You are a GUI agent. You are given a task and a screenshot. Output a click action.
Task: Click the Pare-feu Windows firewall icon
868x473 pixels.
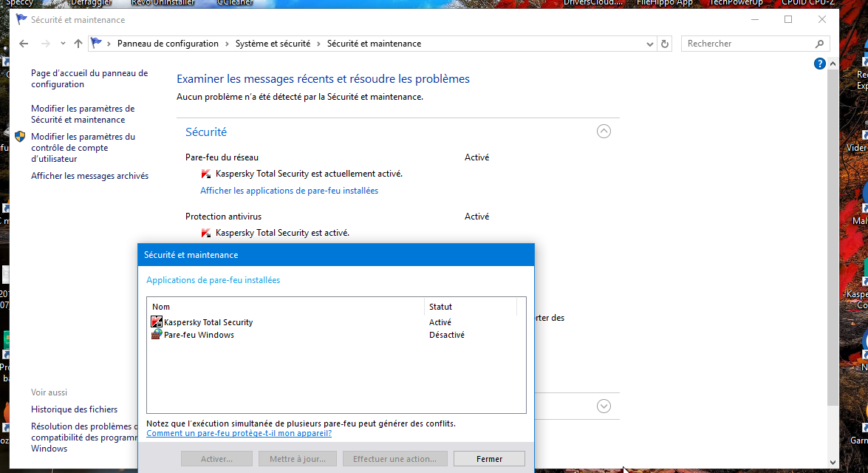pyautogui.click(x=157, y=335)
